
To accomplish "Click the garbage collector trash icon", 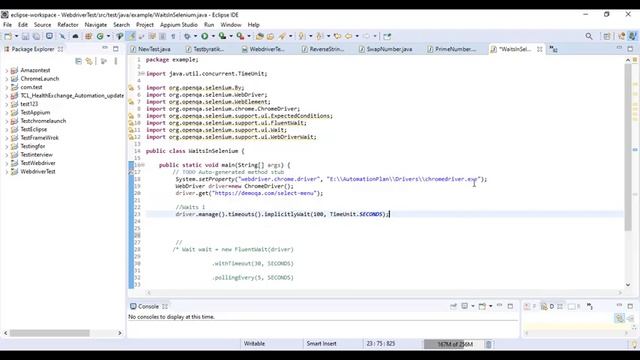I will tap(488, 344).
